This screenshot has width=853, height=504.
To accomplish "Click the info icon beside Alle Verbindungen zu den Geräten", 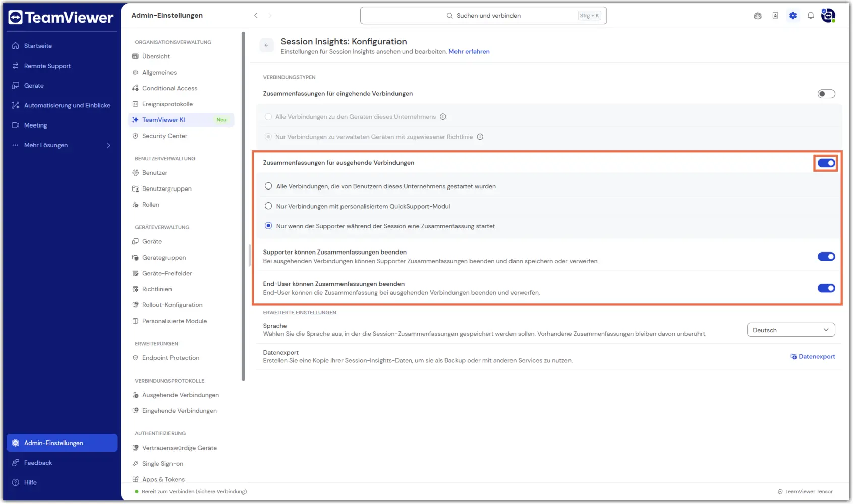I will click(x=443, y=117).
